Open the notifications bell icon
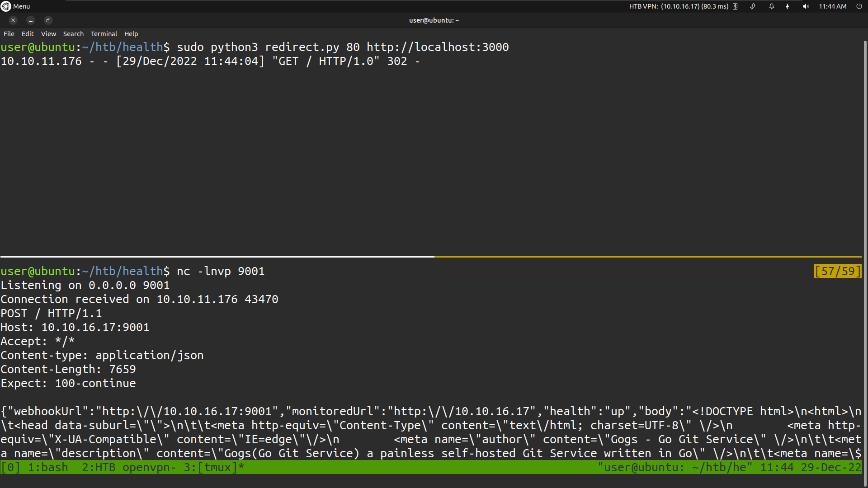Image resolution: width=868 pixels, height=488 pixels. pyautogui.click(x=772, y=6)
